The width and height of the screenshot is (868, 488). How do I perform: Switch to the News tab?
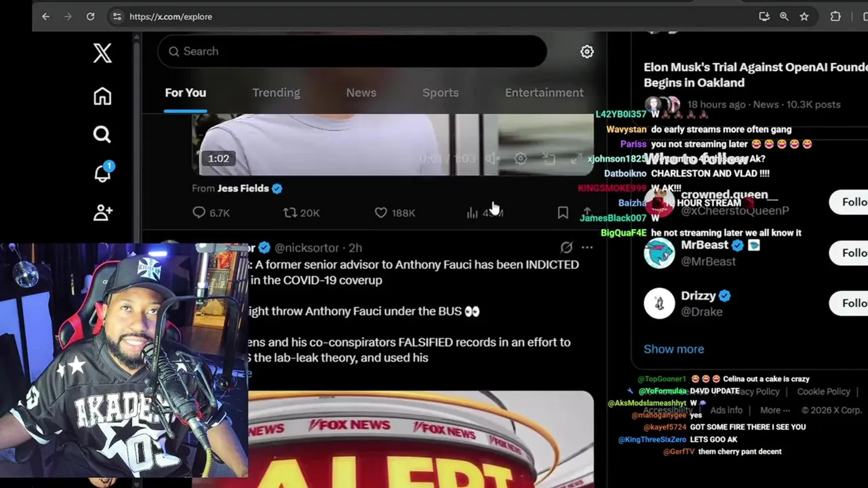click(x=361, y=93)
